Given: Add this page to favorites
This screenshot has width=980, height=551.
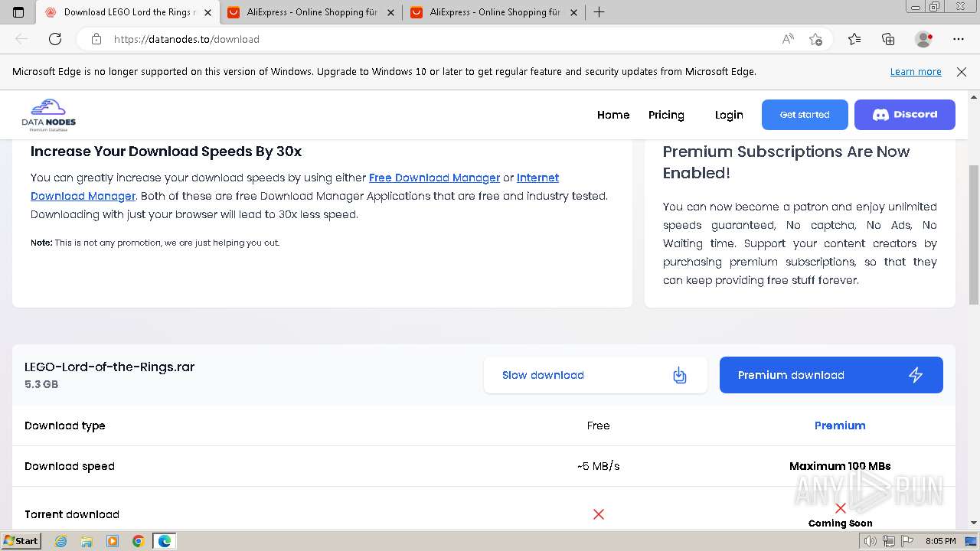Looking at the screenshot, I should tap(815, 39).
